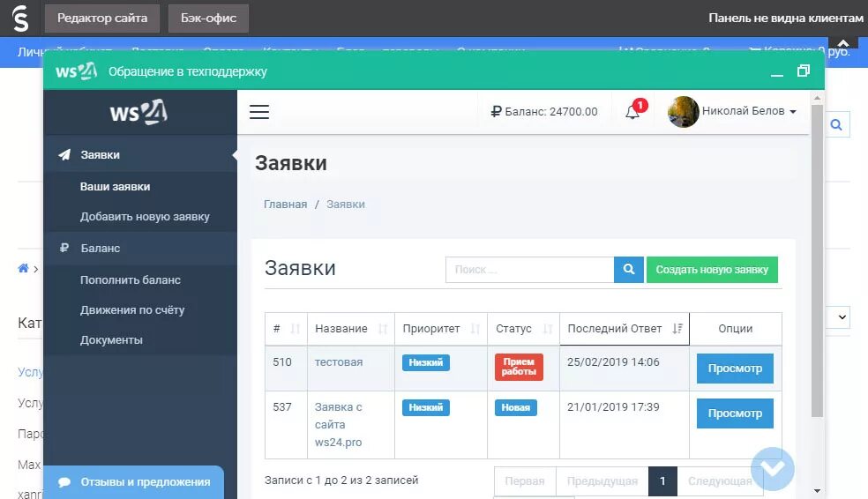The width and height of the screenshot is (868, 499).
Task: Click the Низкий badge in row 510
Action: [x=426, y=362]
